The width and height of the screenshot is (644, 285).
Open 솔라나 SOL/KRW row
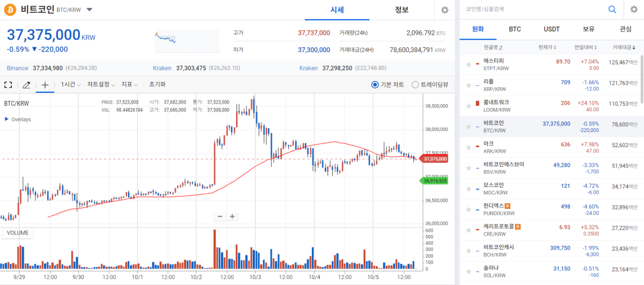(550, 271)
